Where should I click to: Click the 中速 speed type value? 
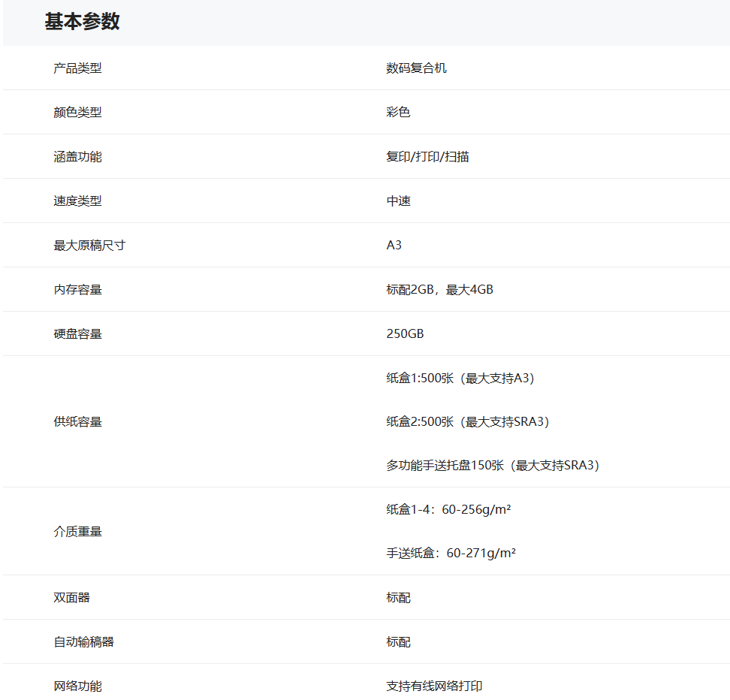pyautogui.click(x=398, y=201)
